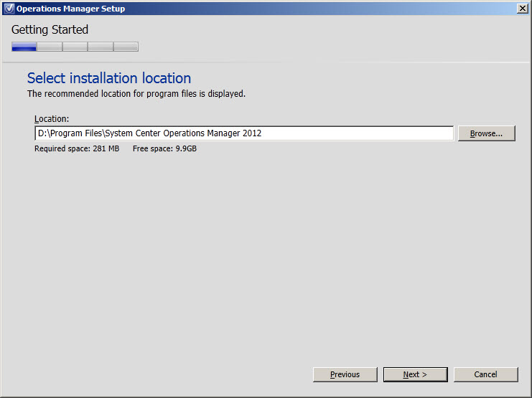
Task: Cancel the setup wizard
Action: (486, 374)
